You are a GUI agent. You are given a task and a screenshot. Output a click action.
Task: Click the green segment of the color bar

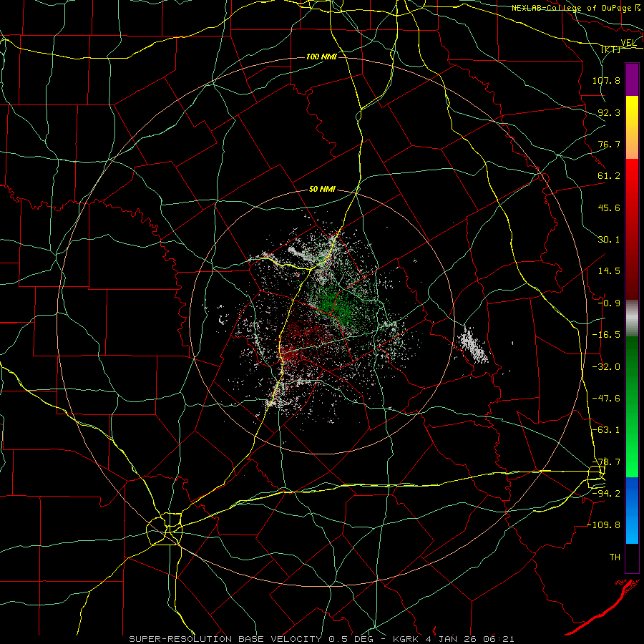[x=632, y=406]
